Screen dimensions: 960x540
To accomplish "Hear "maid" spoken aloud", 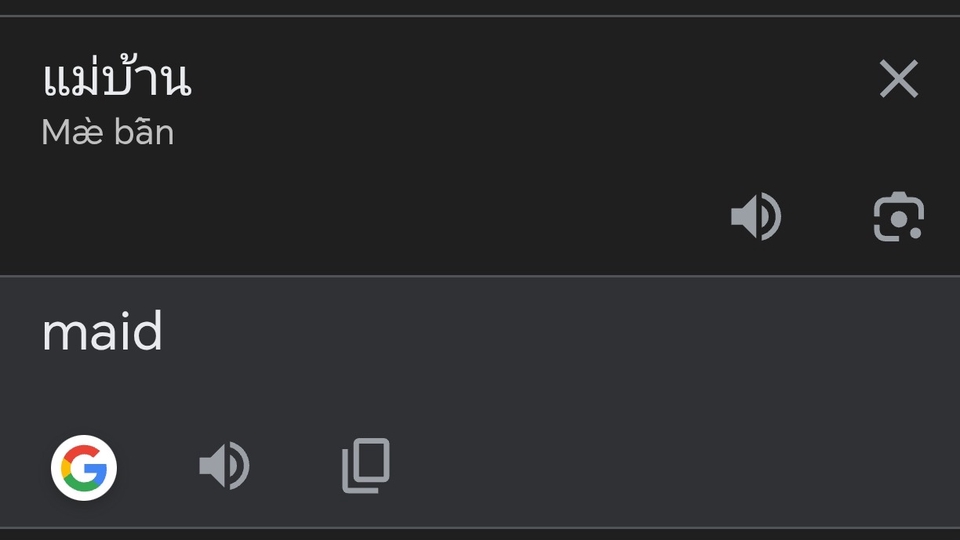I will [225, 467].
